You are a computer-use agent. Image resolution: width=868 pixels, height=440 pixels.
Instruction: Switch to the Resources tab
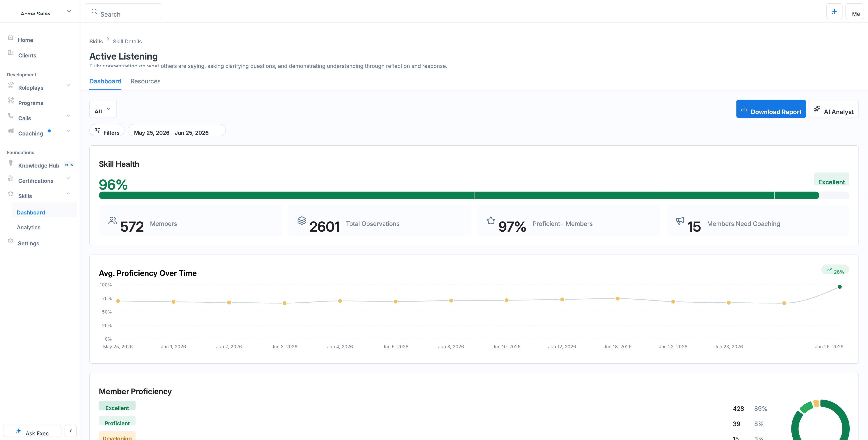(x=145, y=81)
